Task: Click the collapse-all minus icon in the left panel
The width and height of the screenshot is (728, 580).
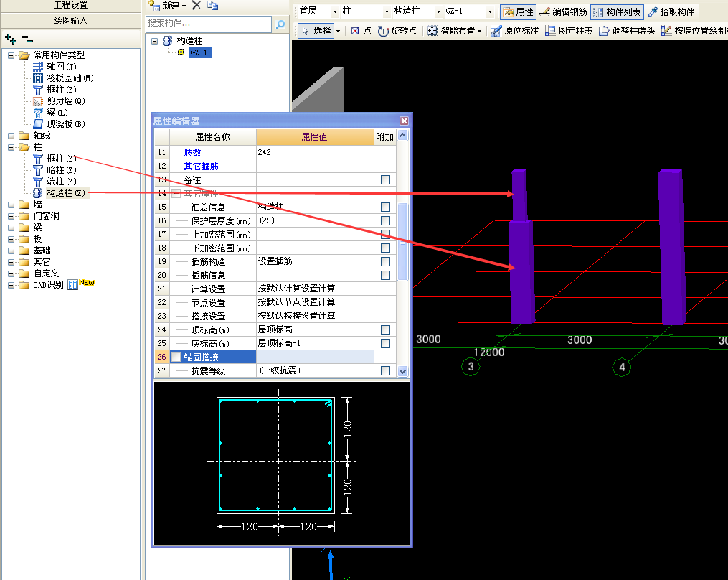Action: point(27,39)
